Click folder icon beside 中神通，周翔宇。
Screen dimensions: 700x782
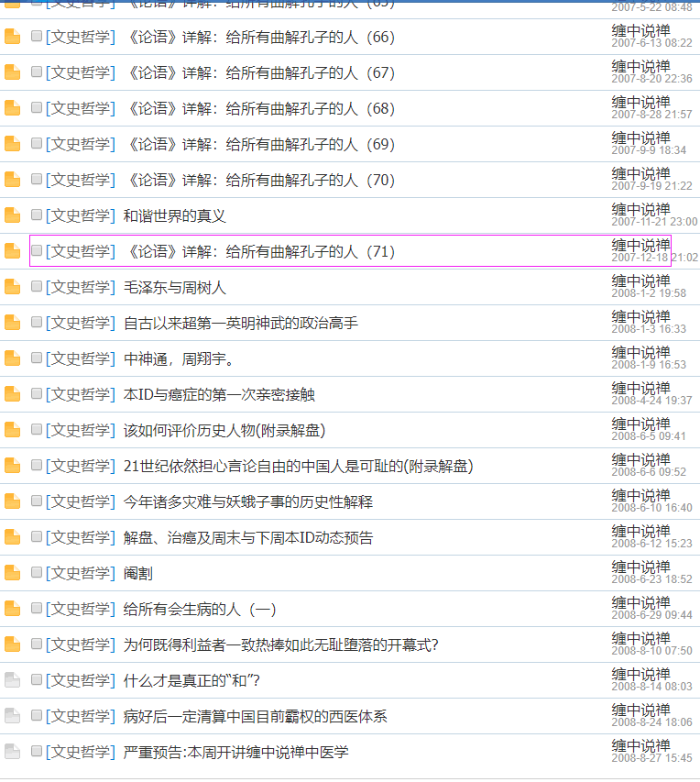click(13, 358)
